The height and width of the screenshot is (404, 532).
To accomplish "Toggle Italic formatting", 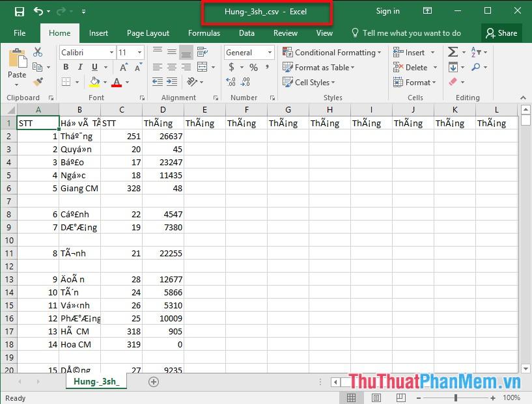I will [80, 67].
